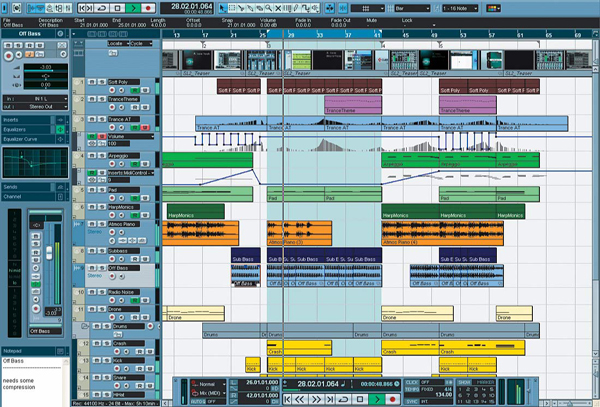Open the Volume automation parameter dropdown
The height and width of the screenshot is (407, 600).
(x=130, y=136)
